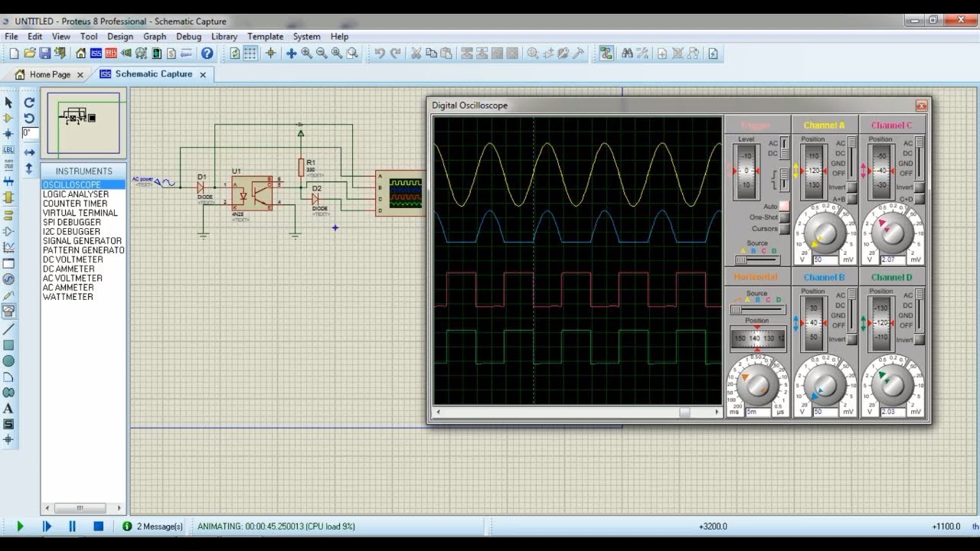Open the Design menu

(120, 36)
